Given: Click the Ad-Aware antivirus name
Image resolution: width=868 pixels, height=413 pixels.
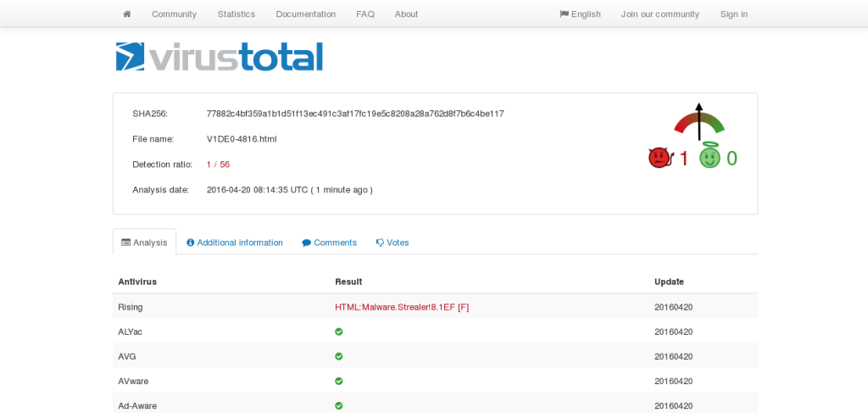Looking at the screenshot, I should pyautogui.click(x=137, y=406).
